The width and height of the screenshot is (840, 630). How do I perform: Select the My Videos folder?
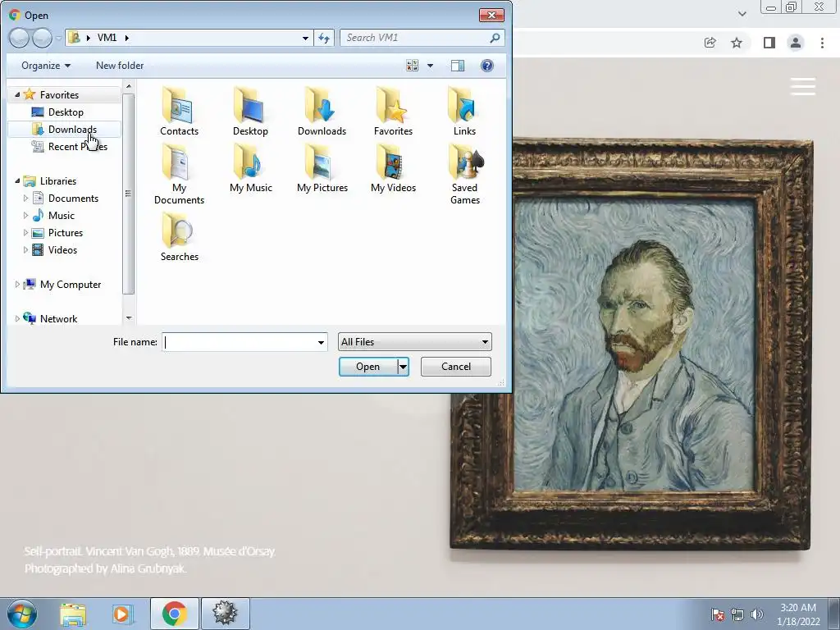tap(393, 169)
